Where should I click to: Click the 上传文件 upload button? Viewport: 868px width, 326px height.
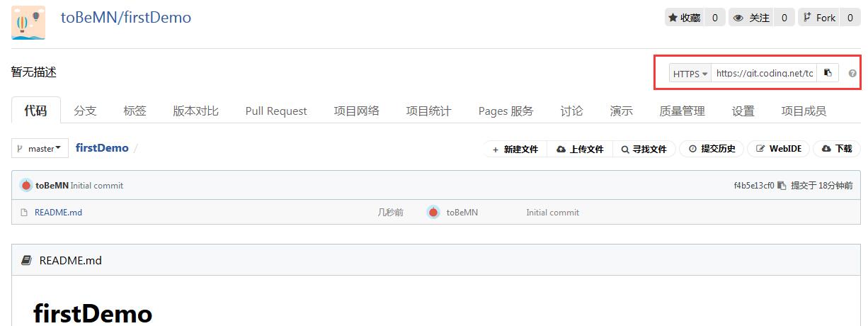[x=580, y=149]
